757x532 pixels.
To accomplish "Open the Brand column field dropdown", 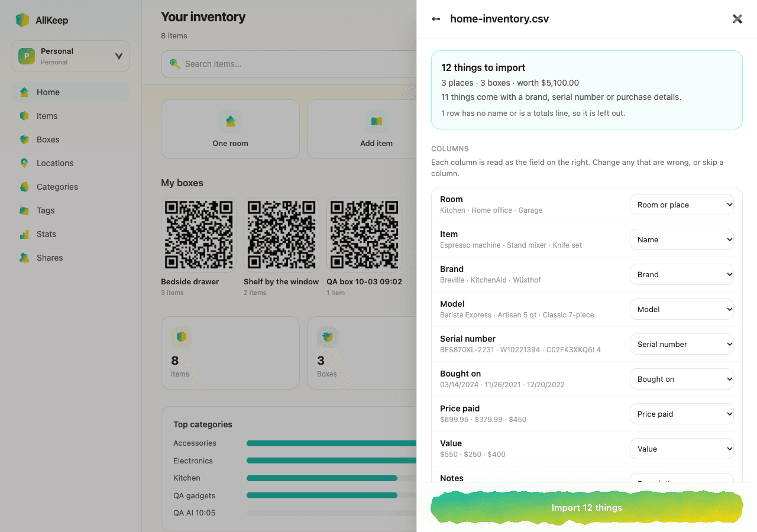I will 682,274.
